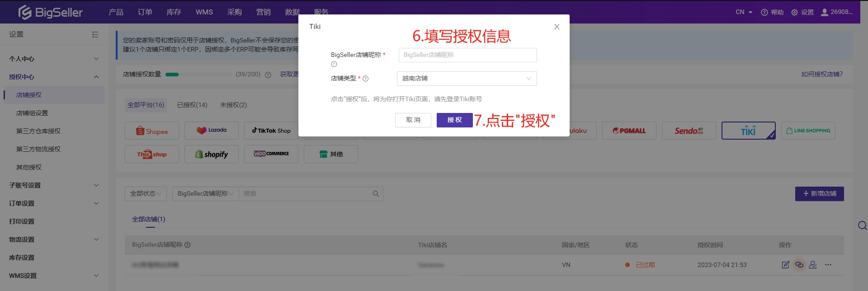Open the 订单 top menu
The height and width of the screenshot is (291, 868).
coord(145,12)
